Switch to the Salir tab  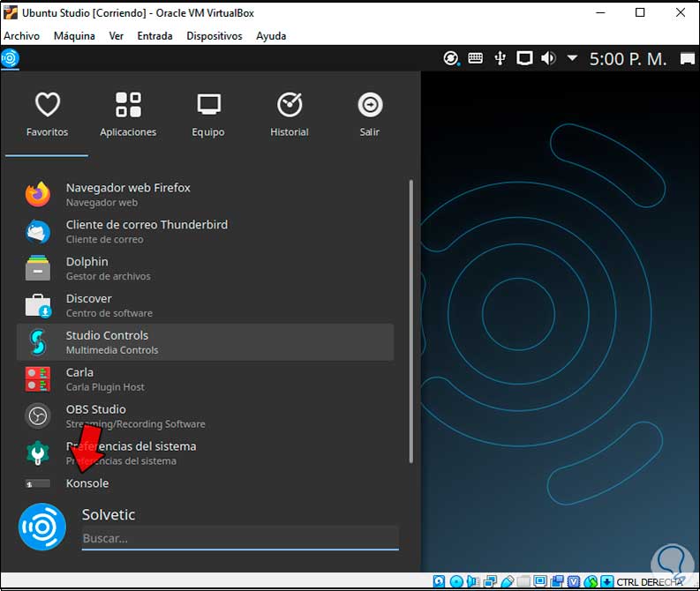click(x=370, y=115)
